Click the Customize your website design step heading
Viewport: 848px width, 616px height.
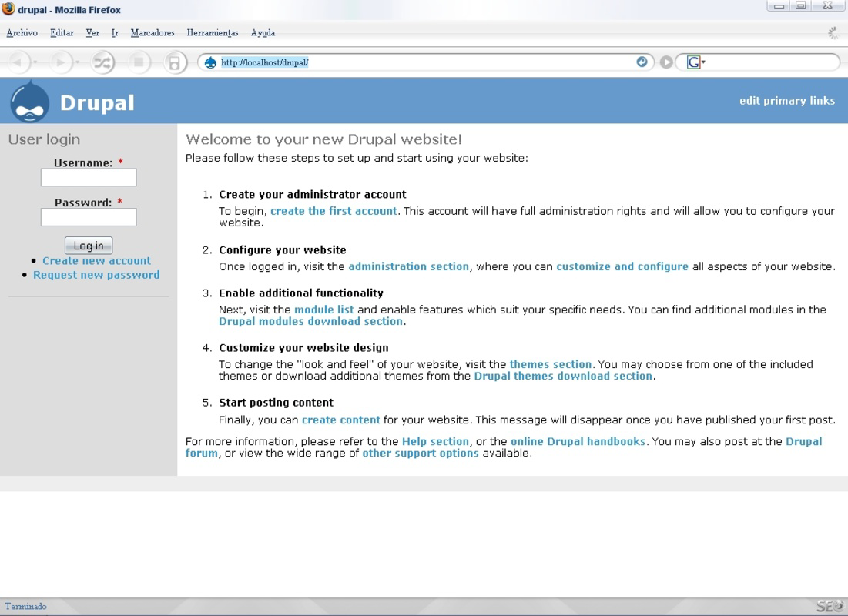click(x=303, y=348)
